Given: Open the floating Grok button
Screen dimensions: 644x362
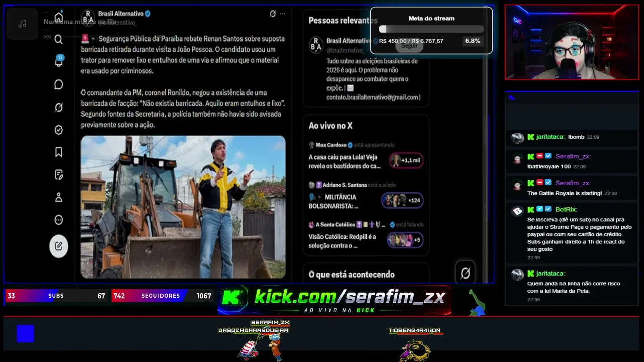Looking at the screenshot, I should (x=465, y=273).
